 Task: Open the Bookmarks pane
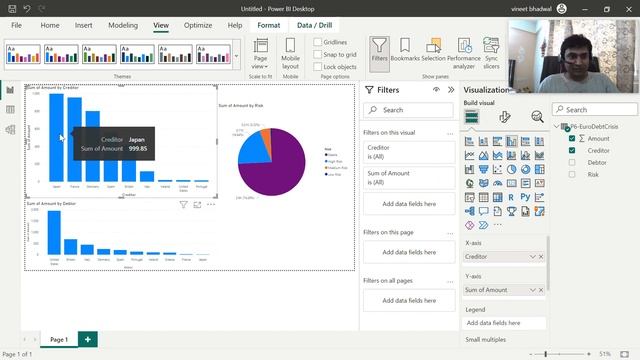click(405, 50)
